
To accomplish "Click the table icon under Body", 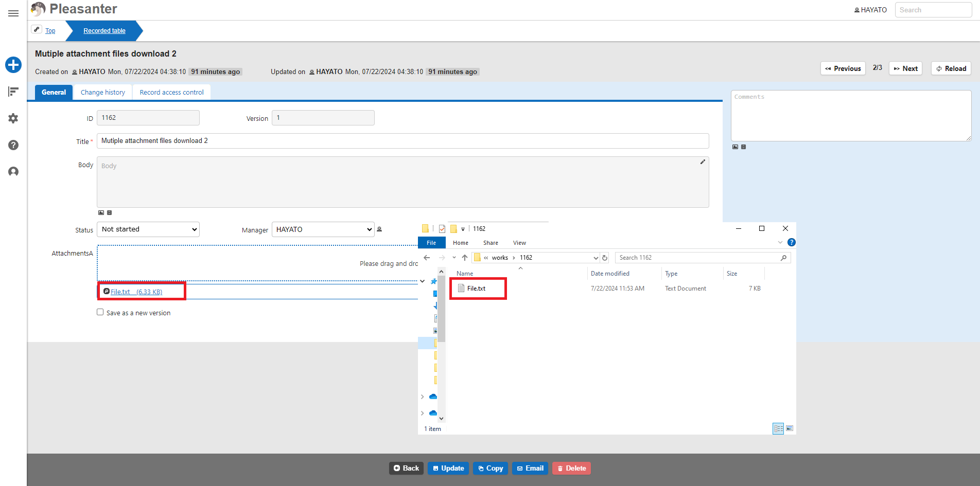I will [109, 212].
